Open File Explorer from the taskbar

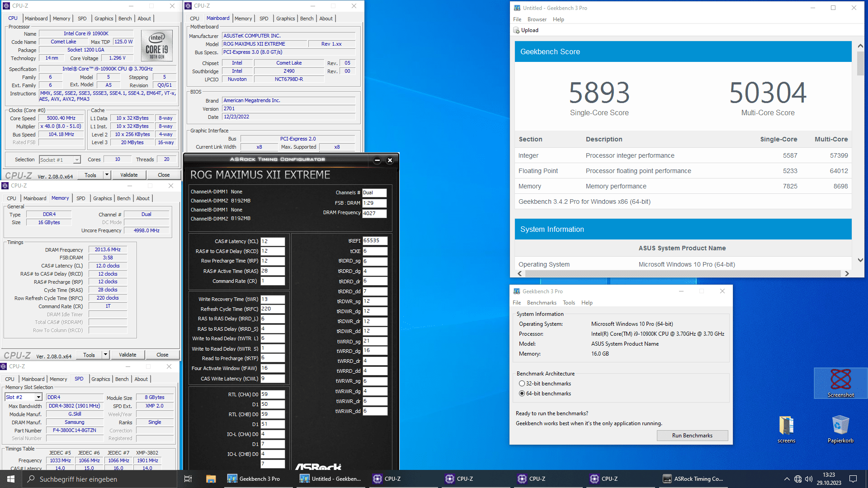click(x=211, y=479)
